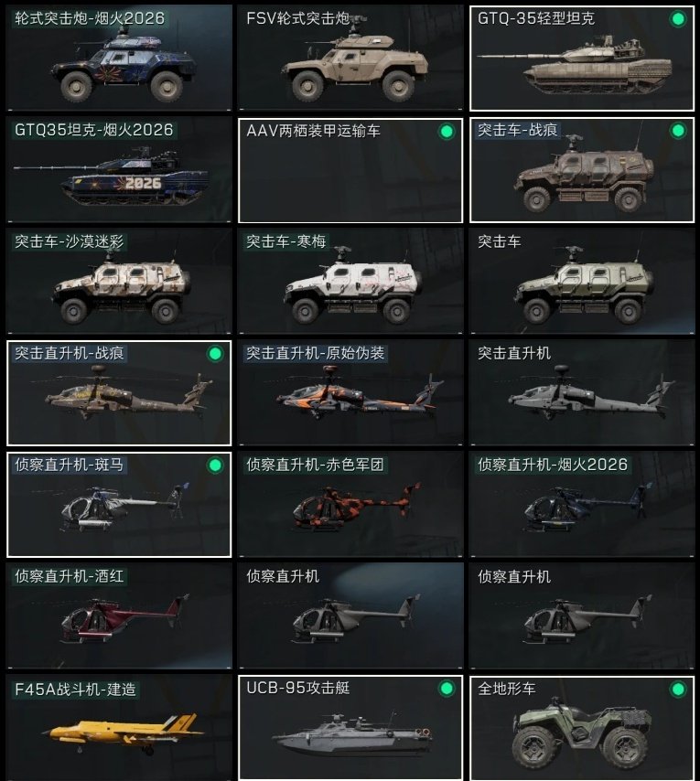The width and height of the screenshot is (700, 781).
Task: Select the 侦察直升机-赤色军团 skin
Action: [x=350, y=505]
